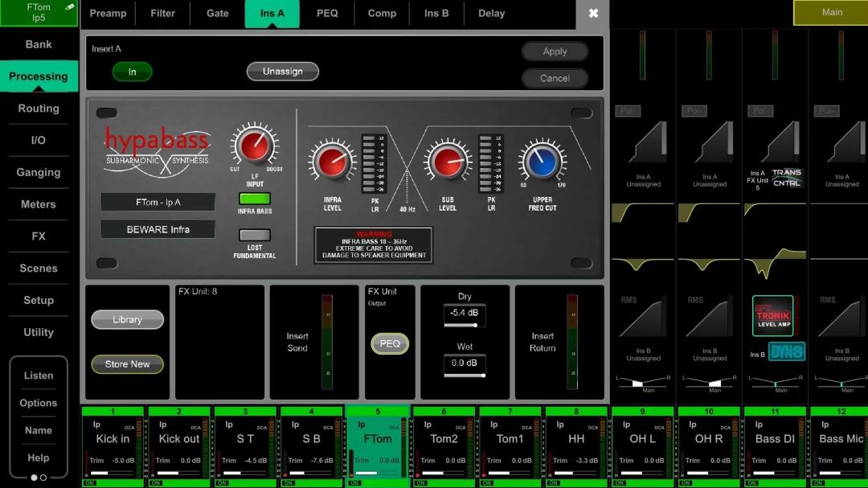Click the yellow PEQ FX output icon

(x=390, y=343)
